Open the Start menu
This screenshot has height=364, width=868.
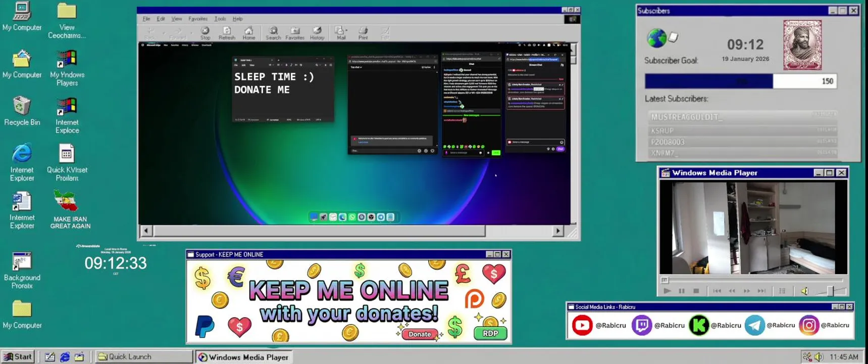tap(18, 356)
